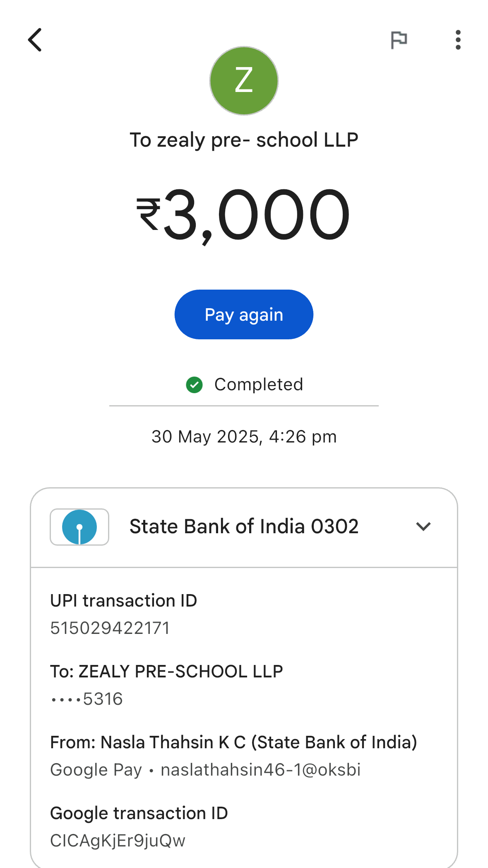Tap the From: Nasla Thahsin K C line
488x868 pixels.
tap(233, 742)
